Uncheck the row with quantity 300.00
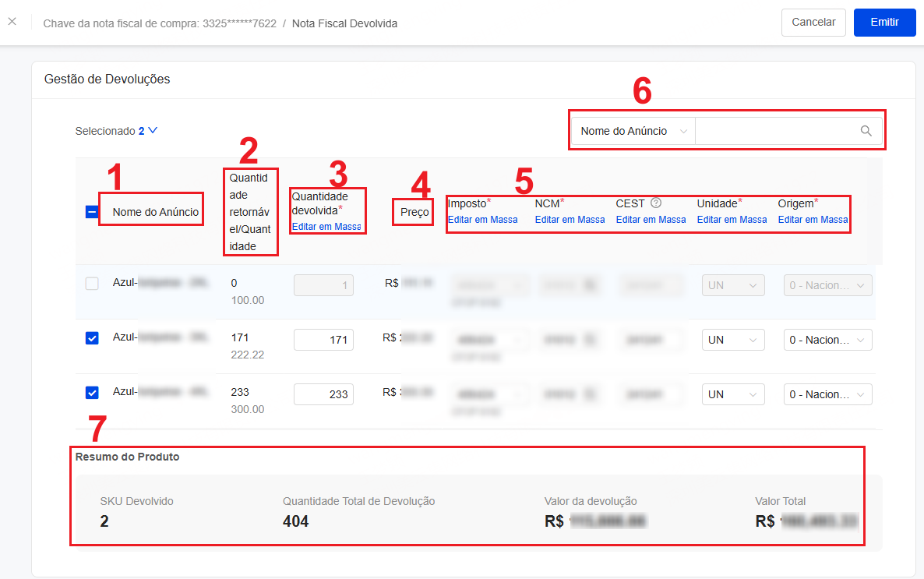Image resolution: width=924 pixels, height=579 pixels. [92, 392]
